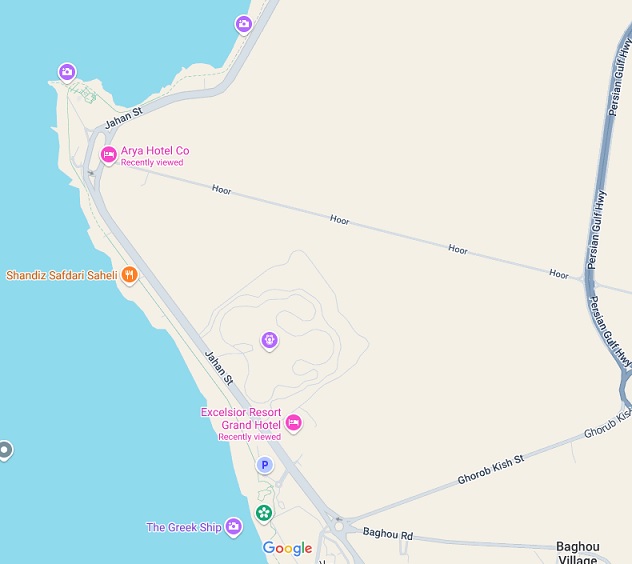The width and height of the screenshot is (632, 564).
Task: Select the Shandiz Safdari Saheli restaurant marker
Action: [129, 275]
